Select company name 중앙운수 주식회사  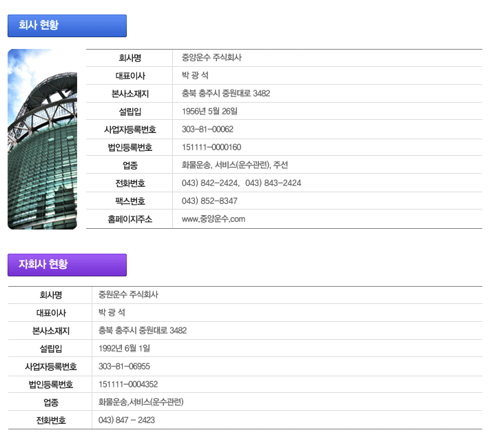click(211, 58)
